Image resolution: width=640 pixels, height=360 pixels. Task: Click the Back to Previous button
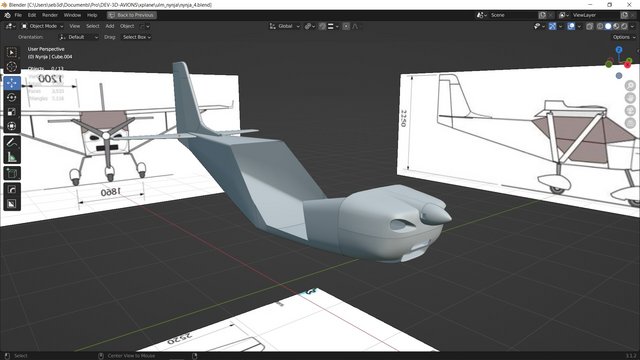pyautogui.click(x=132, y=15)
